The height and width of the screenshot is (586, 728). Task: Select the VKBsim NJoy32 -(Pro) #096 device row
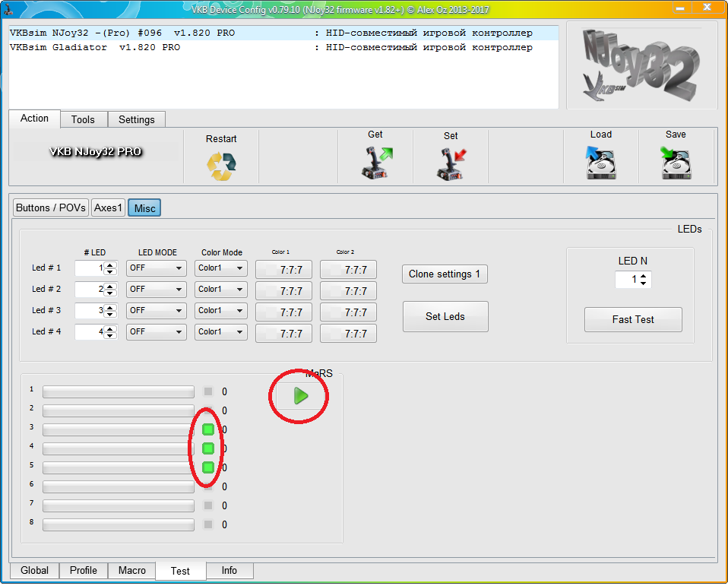(x=283, y=33)
